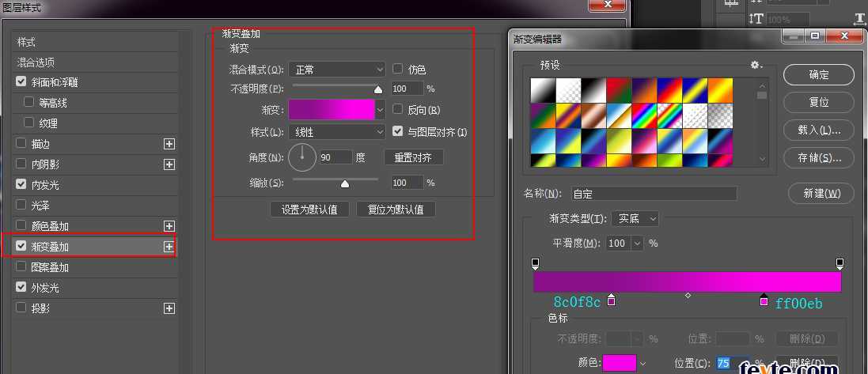Click the plus icon beside 投影

[169, 308]
